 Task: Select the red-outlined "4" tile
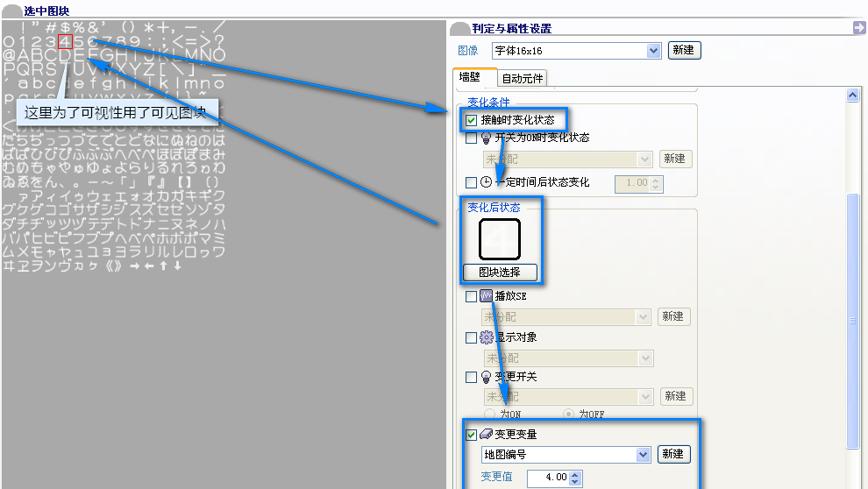tap(66, 41)
